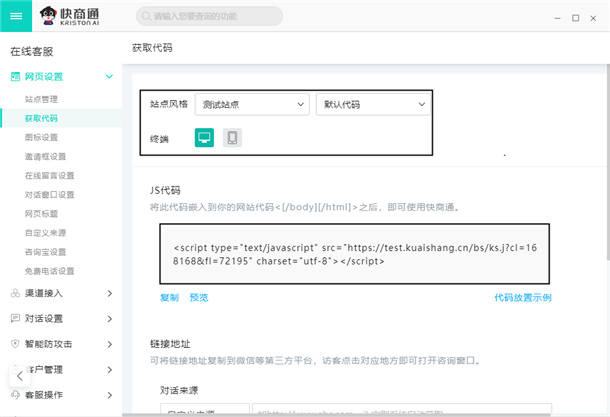Viewport: 610px width, 417px height.
Task: Select the desktop terminal icon
Action: tap(205, 139)
